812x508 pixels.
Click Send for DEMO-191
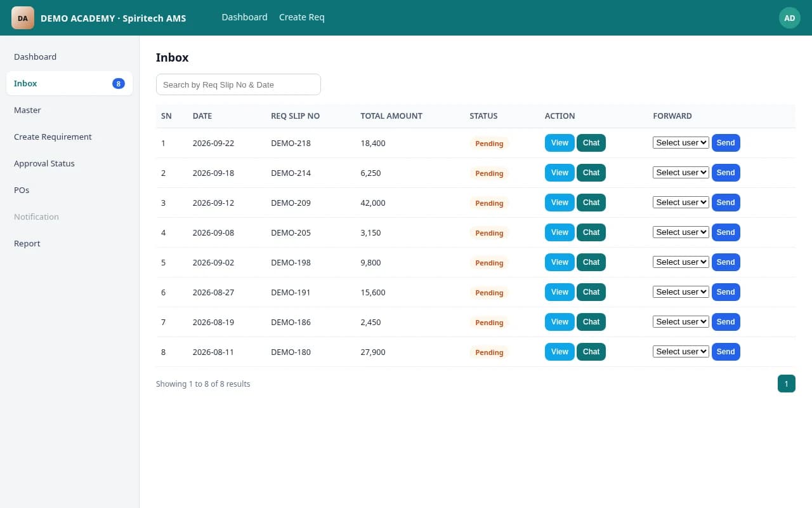tap(726, 292)
